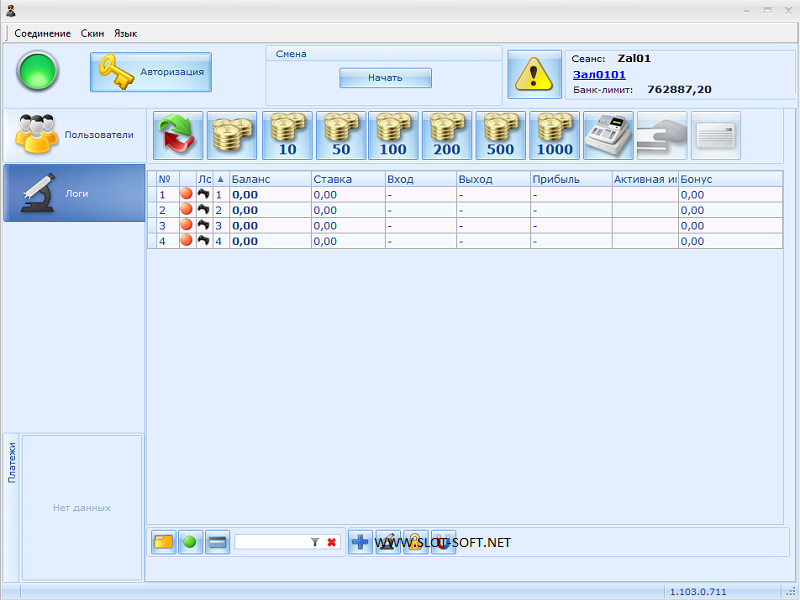Add 200 credits with the coin button

pyautogui.click(x=447, y=135)
